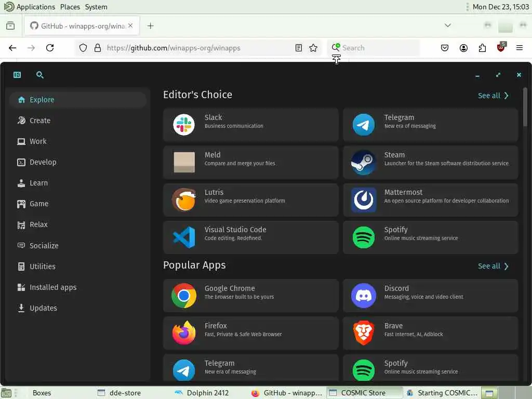Open the Brave app card
The image size is (532, 399).
430,333
